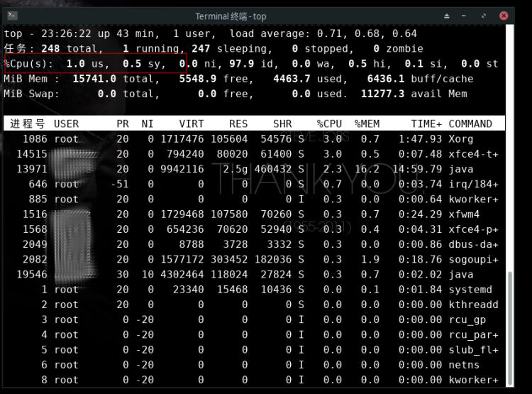Click the systemd command in process list
Image resolution: width=532 pixels, height=394 pixels.
click(x=470, y=290)
